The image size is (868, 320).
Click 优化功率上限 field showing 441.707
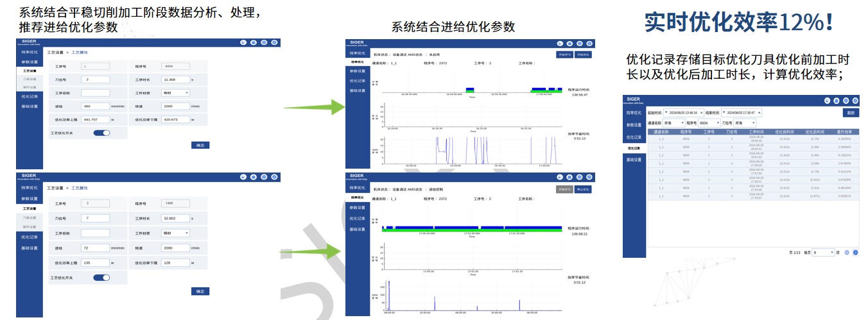point(96,119)
